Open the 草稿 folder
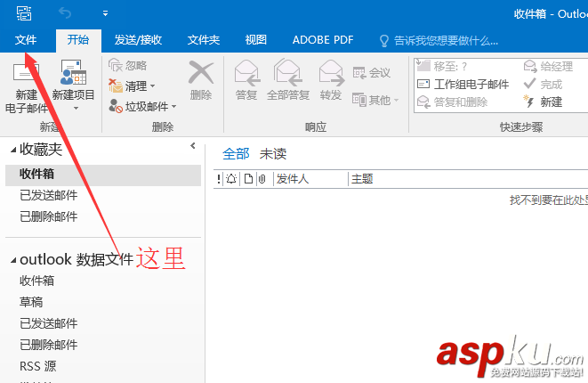 31,302
